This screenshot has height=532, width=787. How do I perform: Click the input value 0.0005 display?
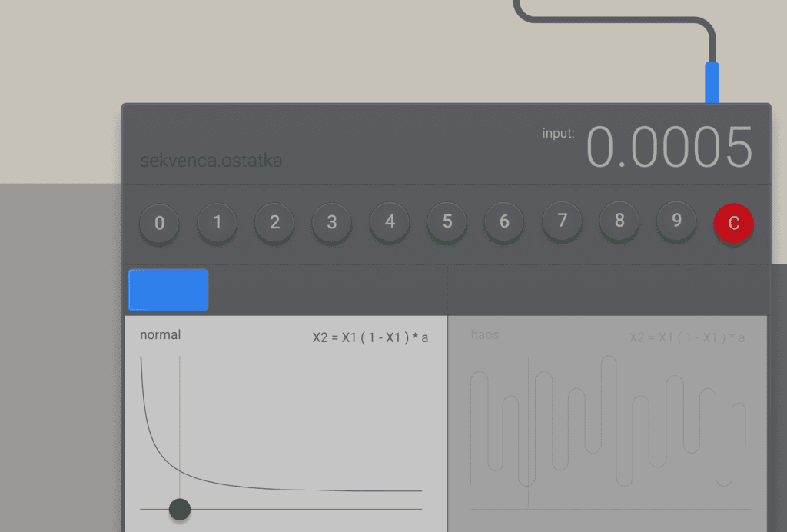[669, 148]
